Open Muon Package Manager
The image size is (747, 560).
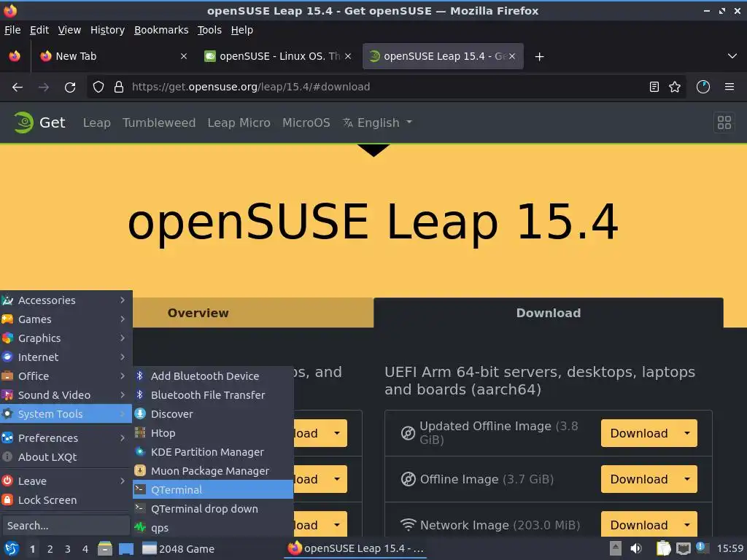click(213, 471)
